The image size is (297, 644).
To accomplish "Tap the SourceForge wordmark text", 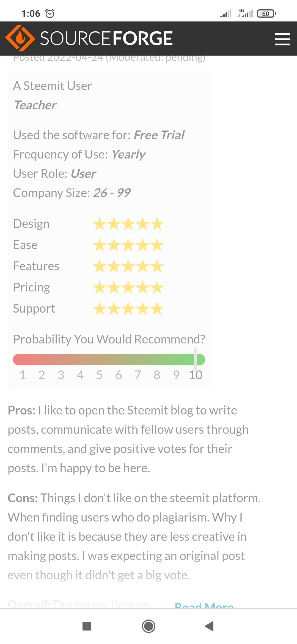I will tap(106, 38).
